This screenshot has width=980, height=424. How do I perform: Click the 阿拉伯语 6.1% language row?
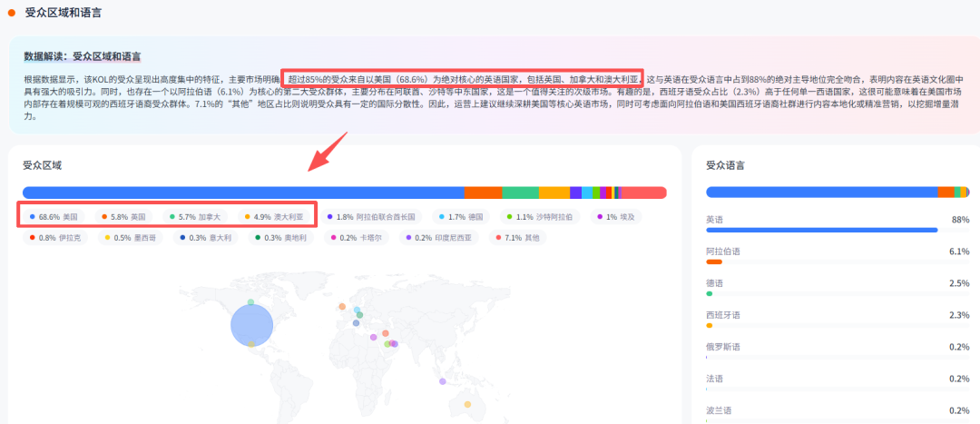pos(837,252)
